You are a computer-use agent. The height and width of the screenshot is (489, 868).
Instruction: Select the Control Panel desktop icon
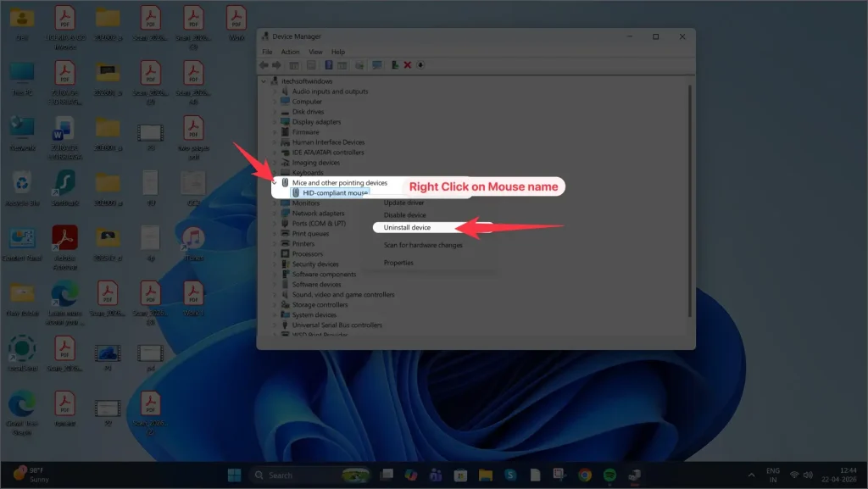pos(22,244)
